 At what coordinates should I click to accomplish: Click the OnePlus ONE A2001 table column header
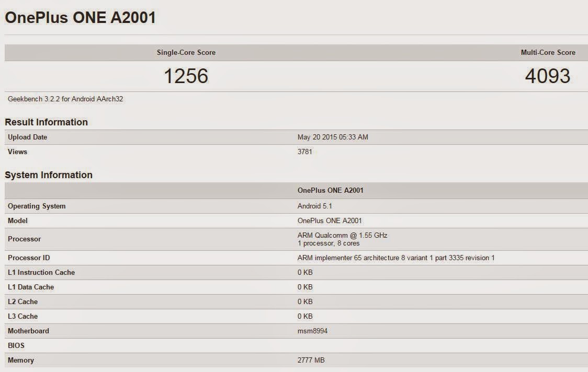[x=331, y=190]
